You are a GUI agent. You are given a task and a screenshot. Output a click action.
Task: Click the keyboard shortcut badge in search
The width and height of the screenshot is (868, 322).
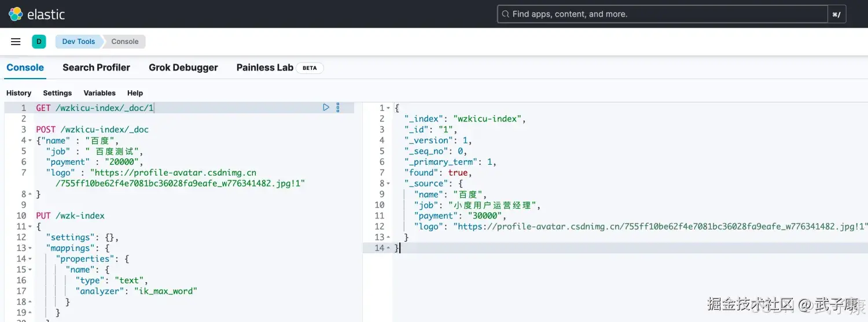click(x=836, y=14)
